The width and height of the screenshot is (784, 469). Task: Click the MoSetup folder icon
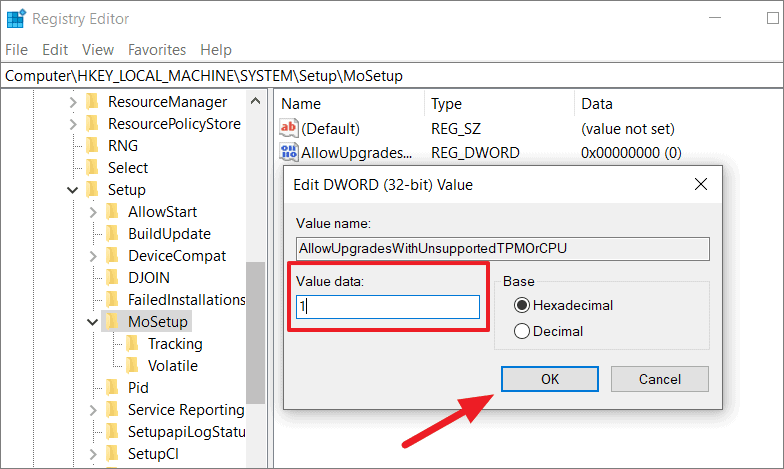click(112, 321)
